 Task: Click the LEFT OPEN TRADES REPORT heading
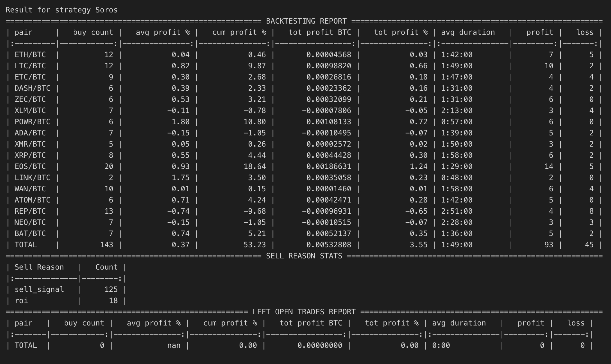[x=304, y=312]
